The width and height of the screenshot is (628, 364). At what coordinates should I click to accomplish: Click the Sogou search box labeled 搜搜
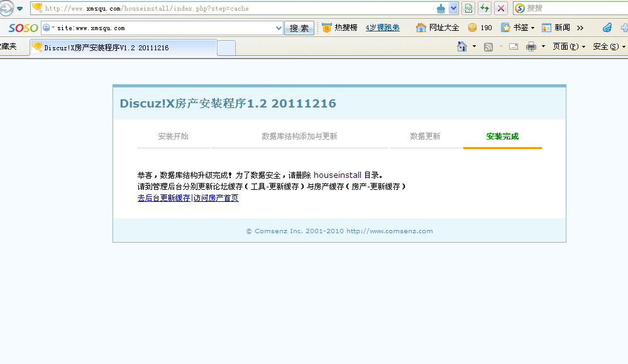(571, 8)
